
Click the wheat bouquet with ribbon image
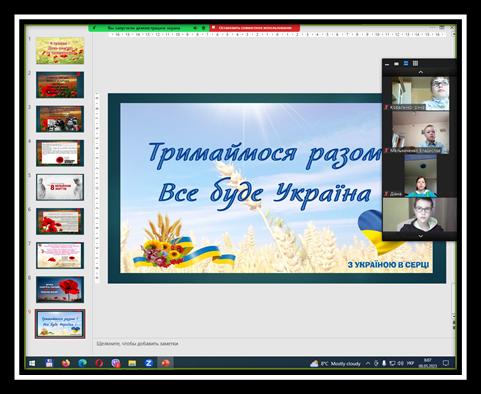183,241
